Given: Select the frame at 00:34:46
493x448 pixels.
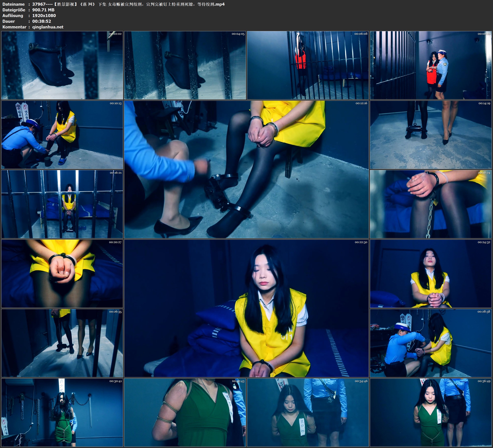Looking at the screenshot, I should 308,412.
